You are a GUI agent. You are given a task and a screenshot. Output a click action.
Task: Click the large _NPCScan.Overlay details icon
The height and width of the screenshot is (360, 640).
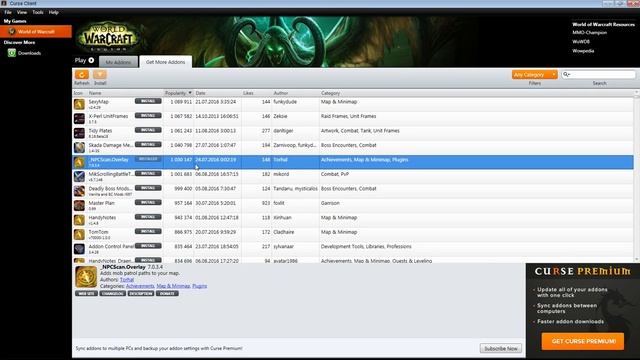(x=86, y=277)
